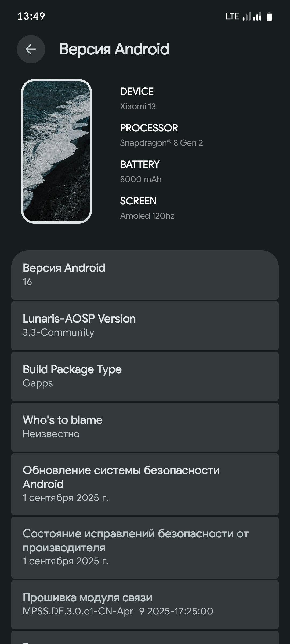The width and height of the screenshot is (290, 644).
Task: Tap the LTE network indicator
Action: pyautogui.click(x=232, y=17)
